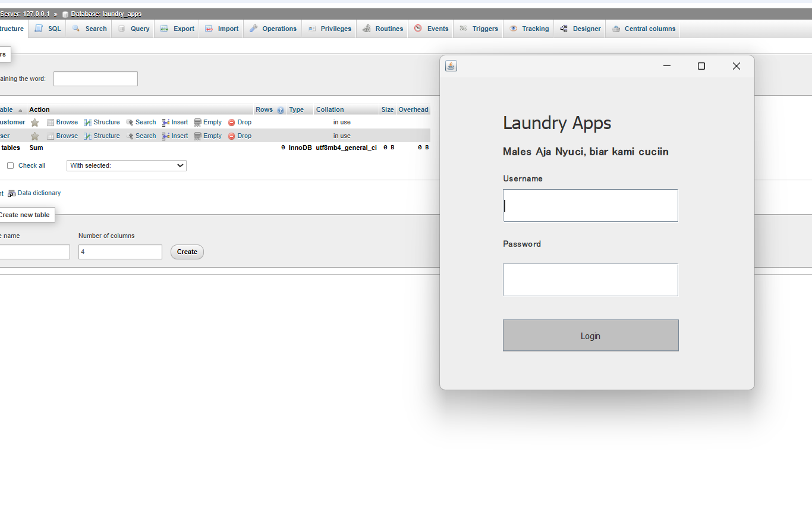Viewport: 812px width, 514px height.
Task: Click into the Password field
Action: coord(590,280)
